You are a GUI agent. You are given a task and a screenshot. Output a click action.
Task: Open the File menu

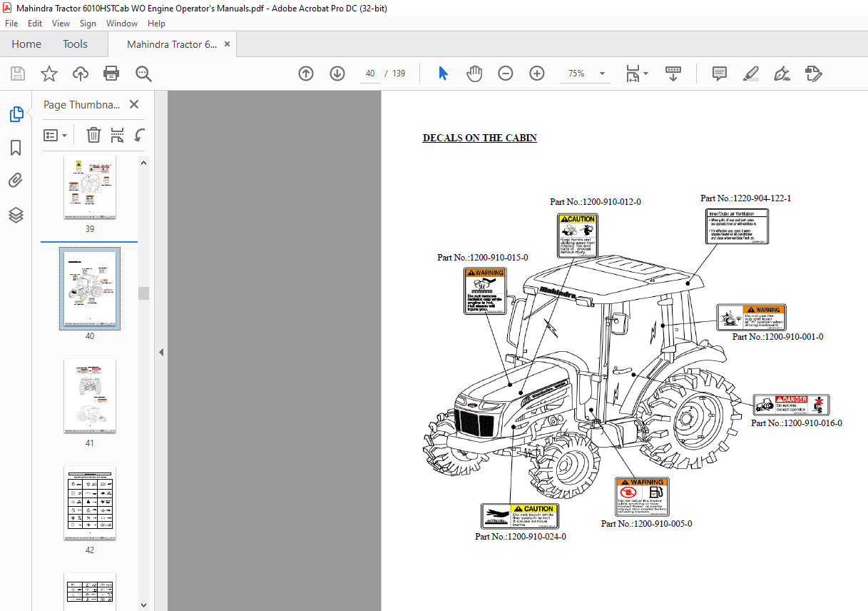pos(11,24)
